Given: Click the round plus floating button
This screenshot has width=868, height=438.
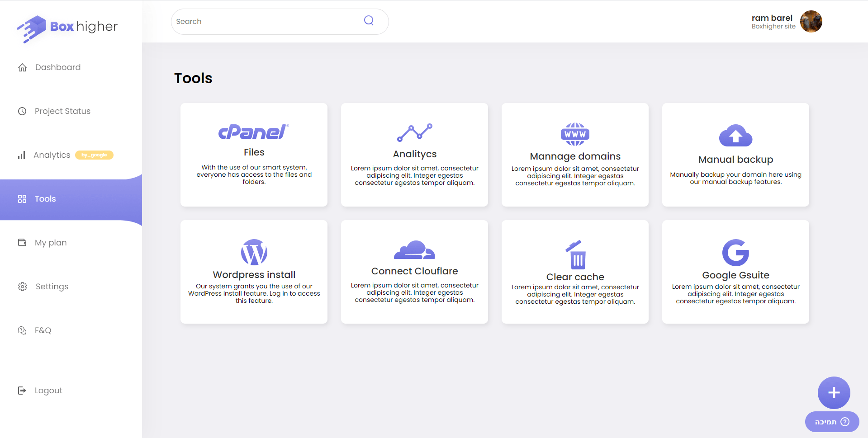Looking at the screenshot, I should tap(834, 393).
